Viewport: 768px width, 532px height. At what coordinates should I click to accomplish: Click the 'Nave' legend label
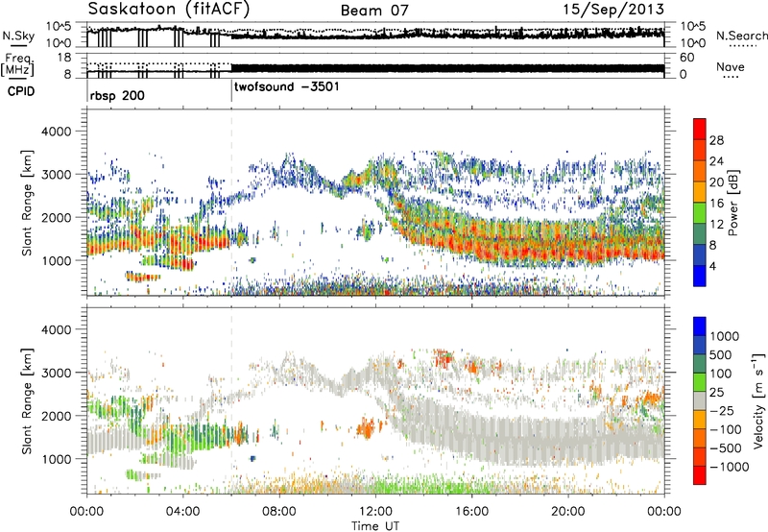(x=731, y=67)
